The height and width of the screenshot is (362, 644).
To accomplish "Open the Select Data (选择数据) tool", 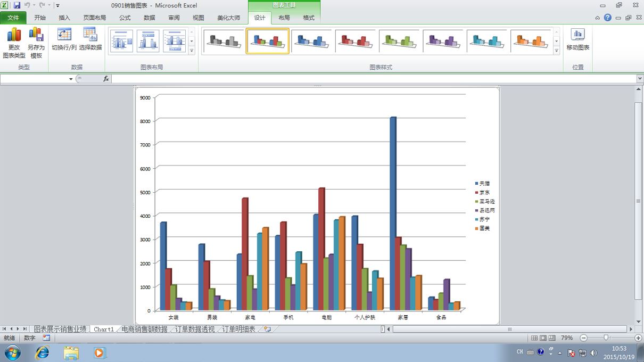I will (90, 39).
